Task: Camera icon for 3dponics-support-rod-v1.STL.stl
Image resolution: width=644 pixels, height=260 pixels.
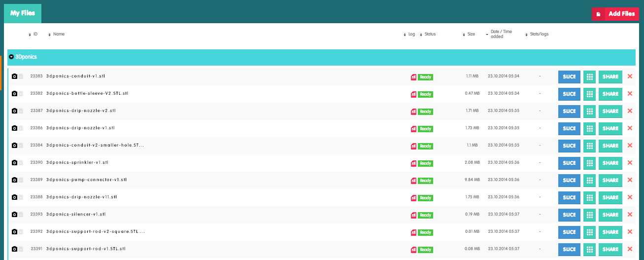Action: coord(14,249)
